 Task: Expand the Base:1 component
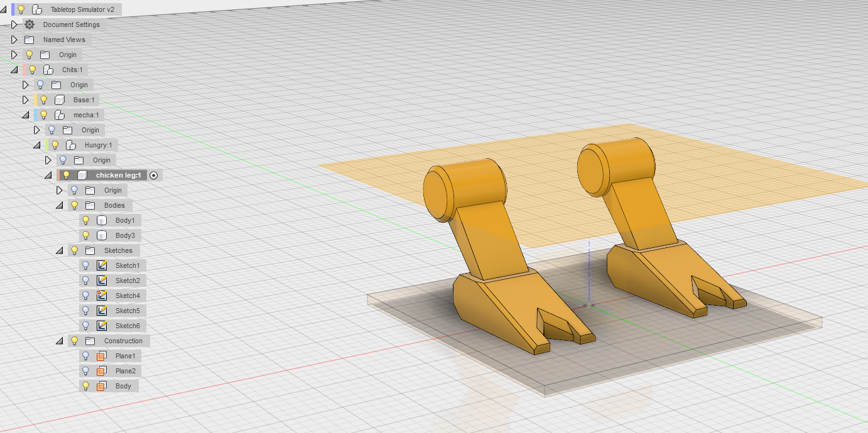click(26, 100)
